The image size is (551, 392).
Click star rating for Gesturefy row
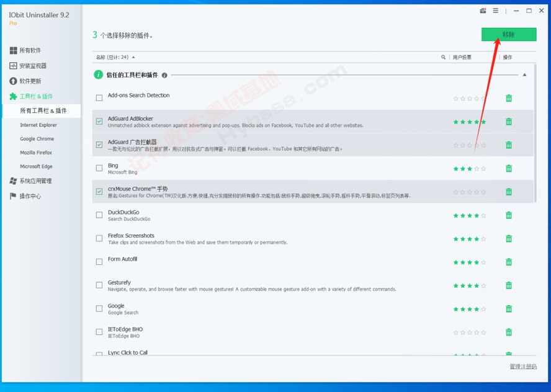pyautogui.click(x=470, y=285)
